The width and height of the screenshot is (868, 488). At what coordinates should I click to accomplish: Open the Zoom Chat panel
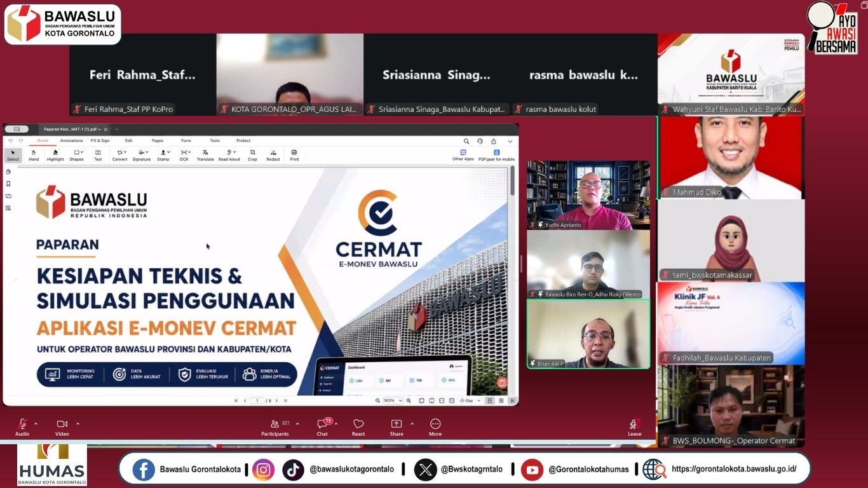[x=323, y=428]
